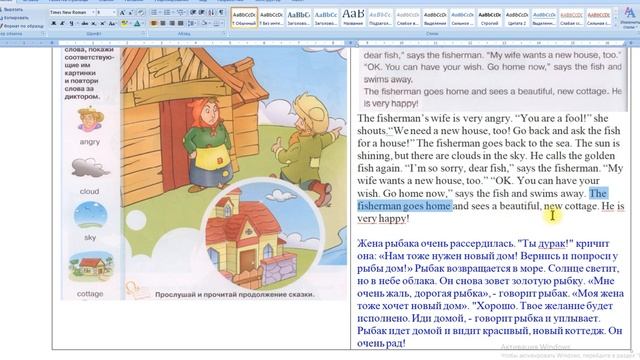
Task: Open the font color dropdown arrow
Action: (143, 23)
